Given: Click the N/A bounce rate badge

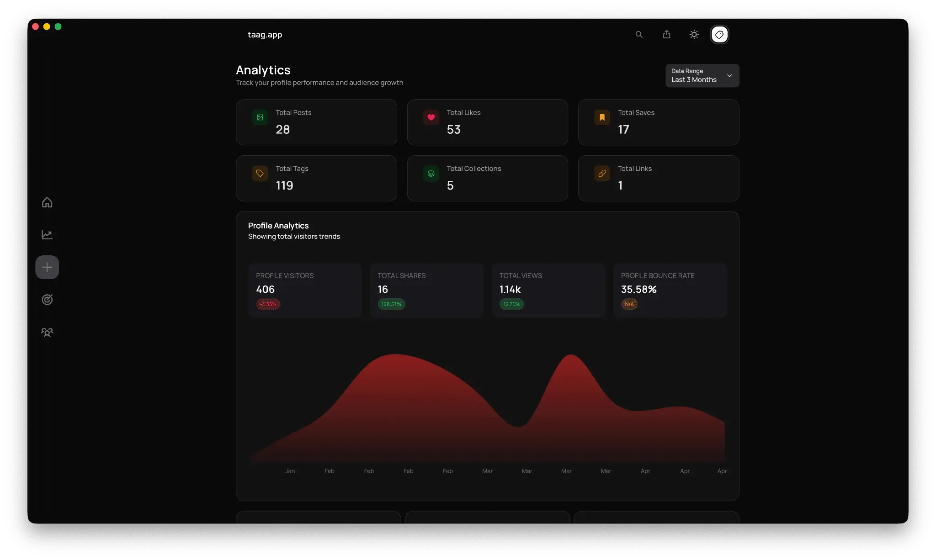Looking at the screenshot, I should [x=629, y=304].
